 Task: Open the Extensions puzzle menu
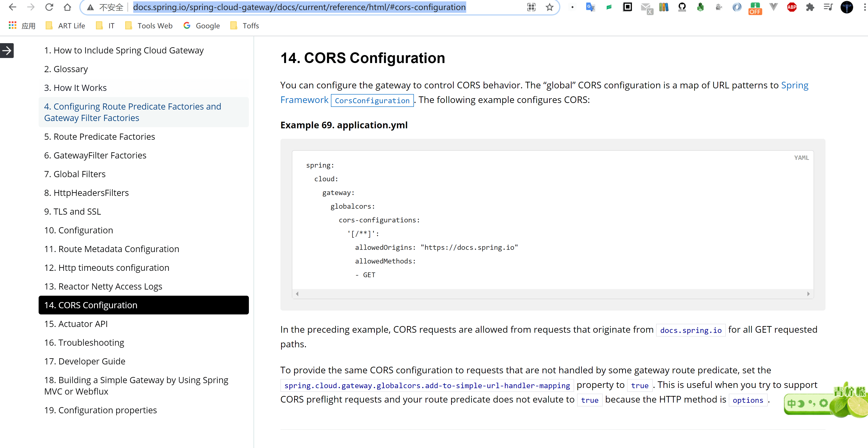point(810,7)
